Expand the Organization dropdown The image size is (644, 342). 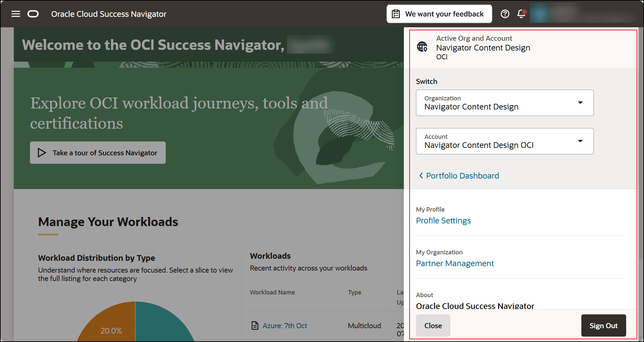coord(505,103)
